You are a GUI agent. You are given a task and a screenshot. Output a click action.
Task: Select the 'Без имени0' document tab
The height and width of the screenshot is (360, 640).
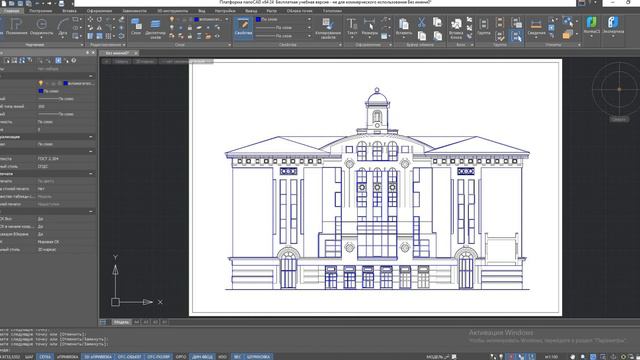pyautogui.click(x=117, y=53)
